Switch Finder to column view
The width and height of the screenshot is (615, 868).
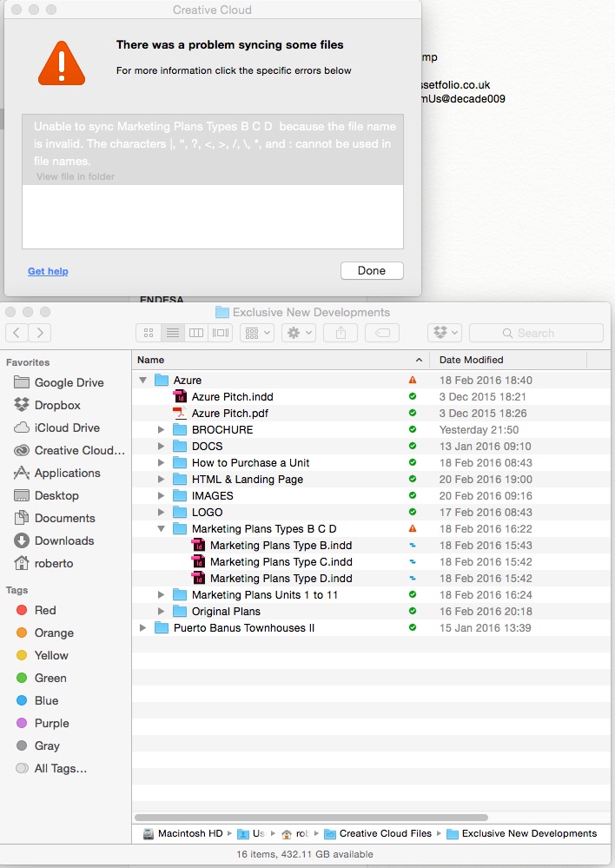[x=196, y=333]
